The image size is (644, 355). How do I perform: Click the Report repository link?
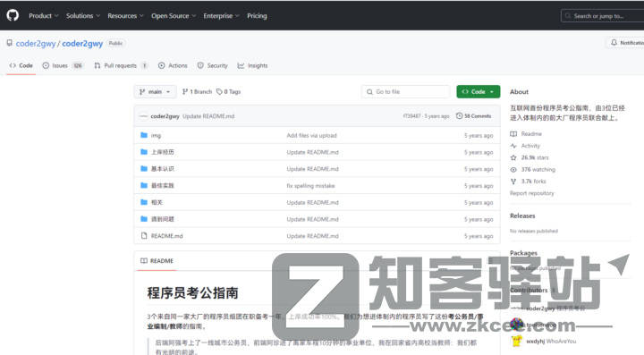coord(532,193)
